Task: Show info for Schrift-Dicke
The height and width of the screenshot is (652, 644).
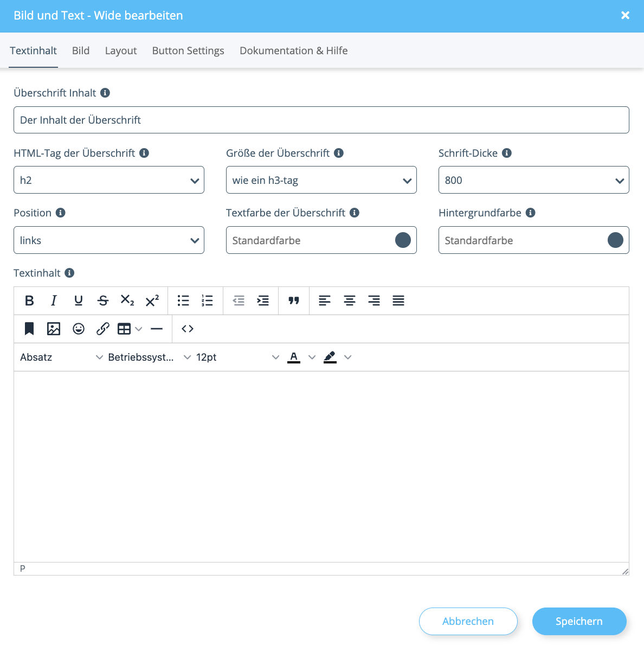Action: pyautogui.click(x=507, y=153)
